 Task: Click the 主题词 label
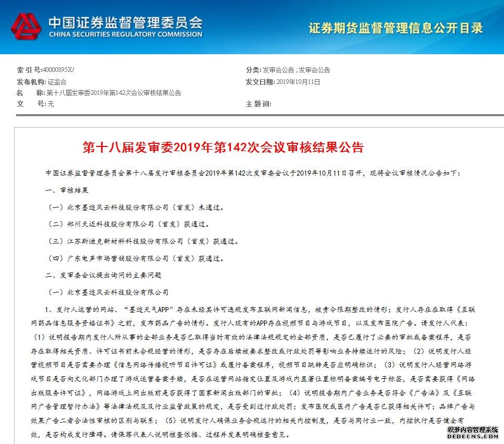(x=258, y=104)
